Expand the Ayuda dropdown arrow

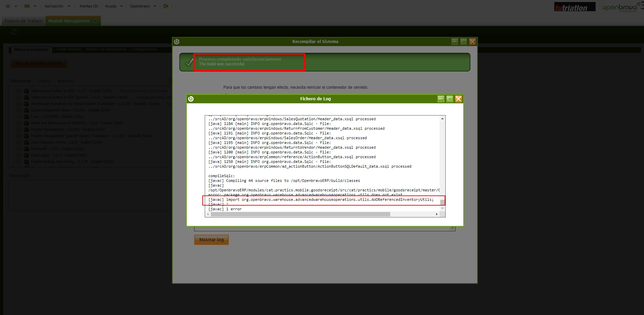click(x=121, y=6)
